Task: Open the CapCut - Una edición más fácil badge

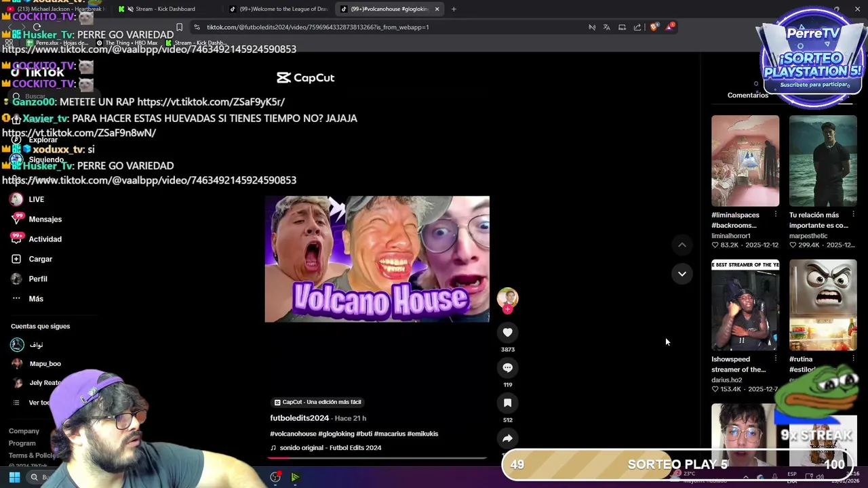Action: point(317,402)
